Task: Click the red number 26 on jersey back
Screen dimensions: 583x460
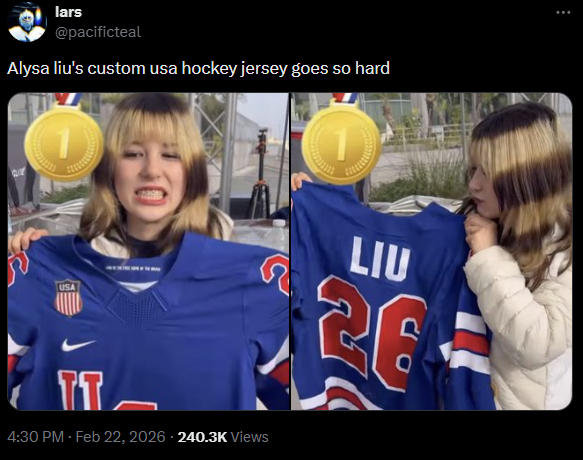Action: point(372,332)
